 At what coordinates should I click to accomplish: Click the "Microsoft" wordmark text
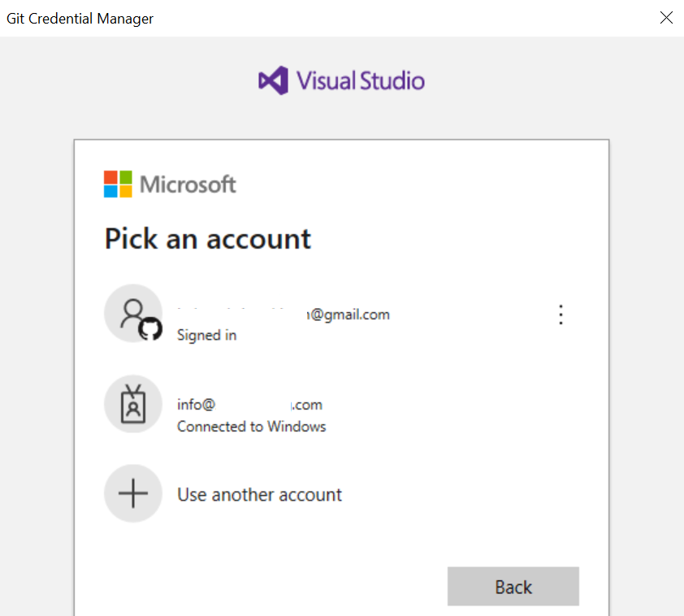point(188,184)
